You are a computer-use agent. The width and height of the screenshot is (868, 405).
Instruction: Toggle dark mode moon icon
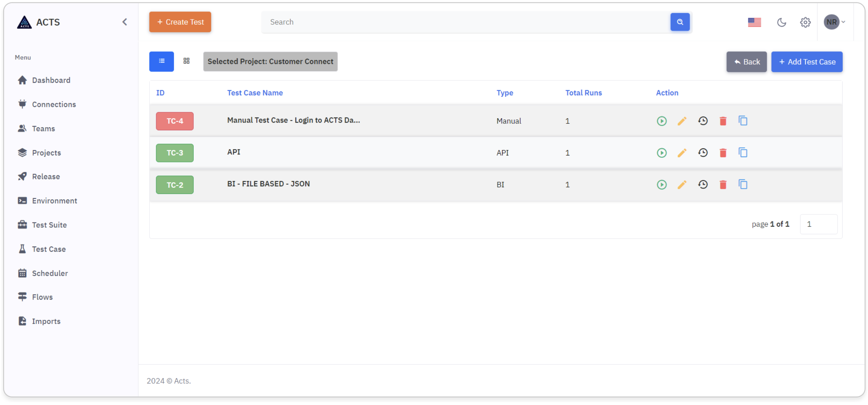(781, 22)
